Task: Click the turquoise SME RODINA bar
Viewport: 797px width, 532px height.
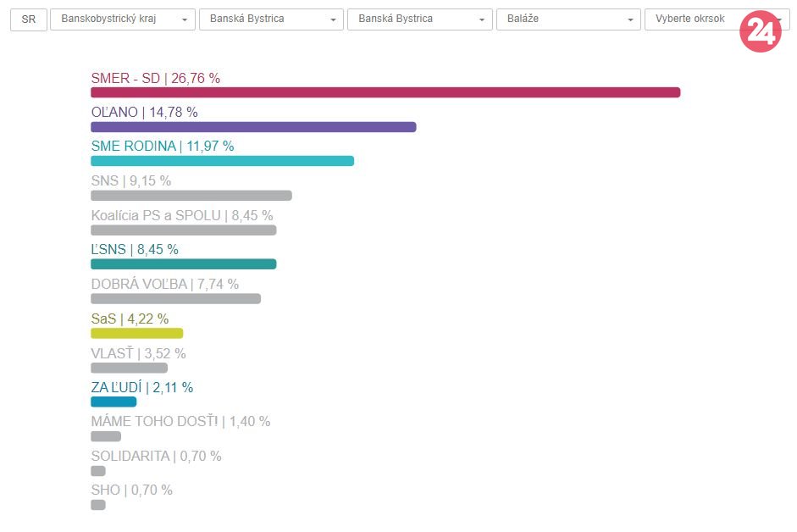Action: coord(222,161)
